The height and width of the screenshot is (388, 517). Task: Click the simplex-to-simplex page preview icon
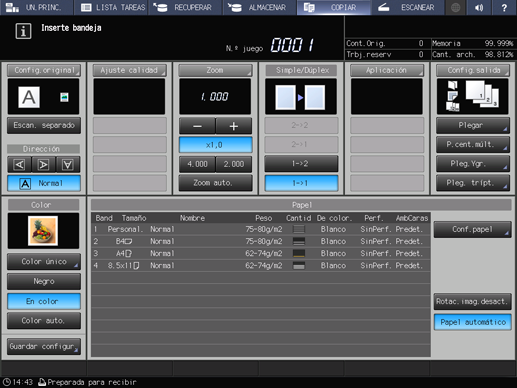tap(301, 97)
